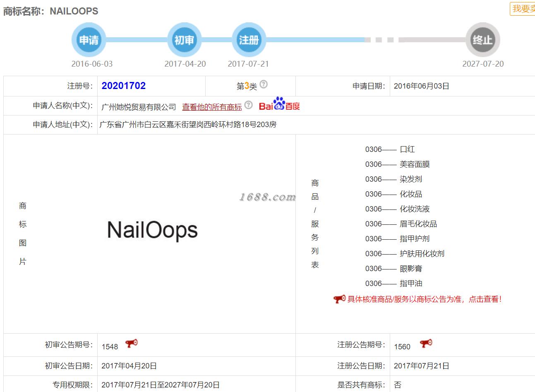
Task: Click the goods item 指甲油
Action: pos(411,284)
